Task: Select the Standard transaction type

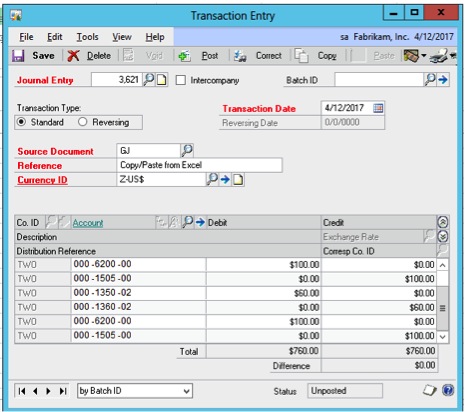Action: (x=21, y=122)
